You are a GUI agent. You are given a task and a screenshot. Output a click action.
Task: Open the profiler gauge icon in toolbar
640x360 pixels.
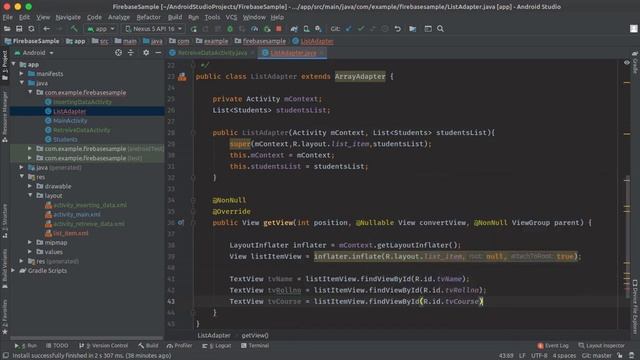[x=254, y=29]
